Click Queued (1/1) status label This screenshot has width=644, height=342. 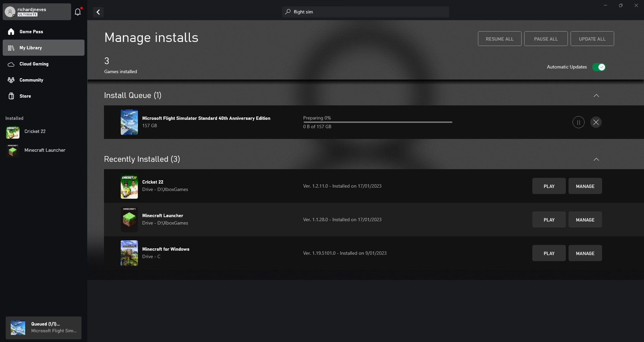coord(45,324)
